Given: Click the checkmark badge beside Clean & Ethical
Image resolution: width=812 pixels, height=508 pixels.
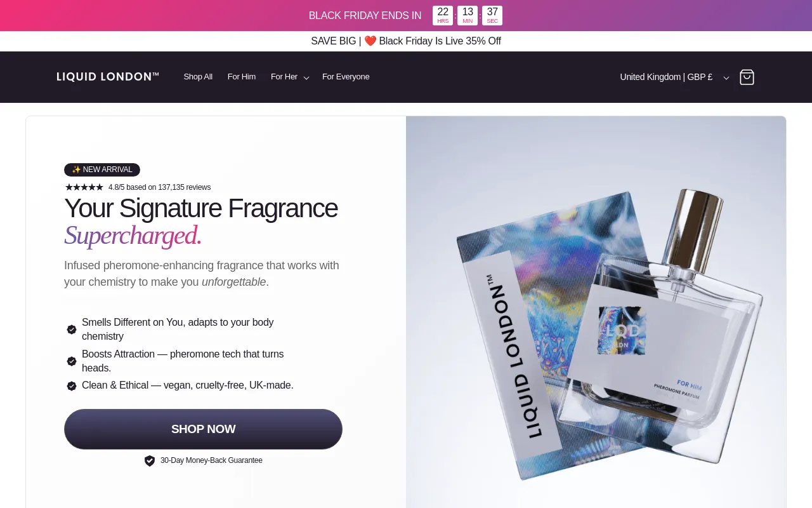Looking at the screenshot, I should pyautogui.click(x=72, y=385).
